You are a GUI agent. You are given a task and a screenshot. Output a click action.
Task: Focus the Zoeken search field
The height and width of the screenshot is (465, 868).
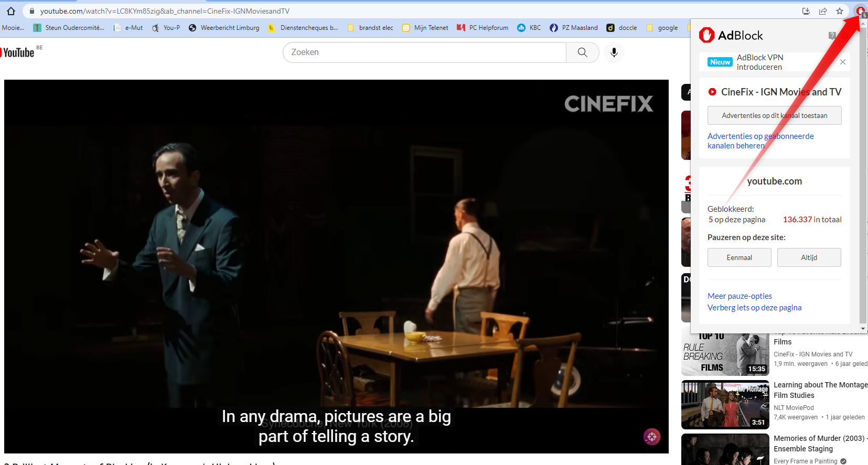click(x=425, y=52)
